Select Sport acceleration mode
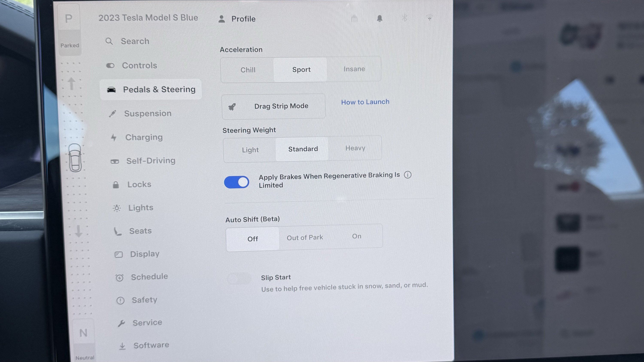 (301, 70)
